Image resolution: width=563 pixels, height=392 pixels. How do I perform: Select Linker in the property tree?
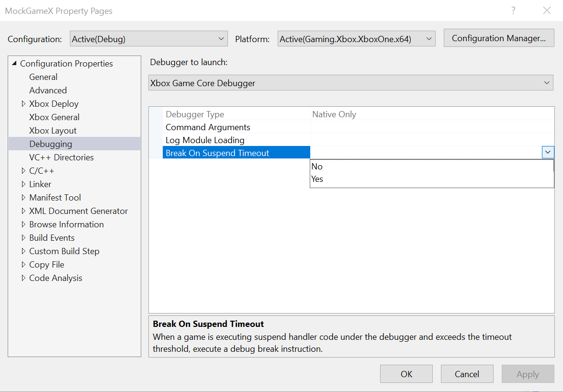(40, 184)
